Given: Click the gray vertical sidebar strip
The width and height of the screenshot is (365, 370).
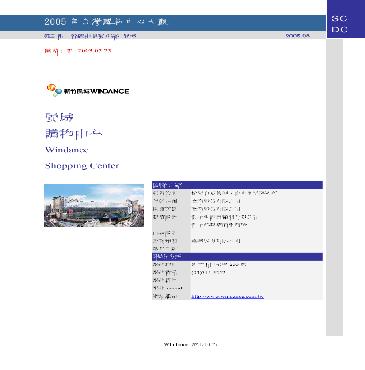Looking at the screenshot, I should [x=334, y=187].
